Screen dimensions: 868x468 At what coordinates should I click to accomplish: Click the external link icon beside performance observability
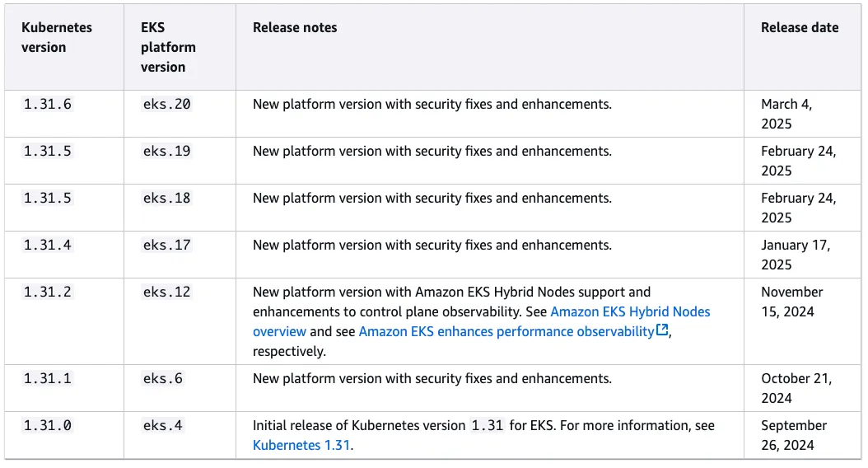click(662, 331)
